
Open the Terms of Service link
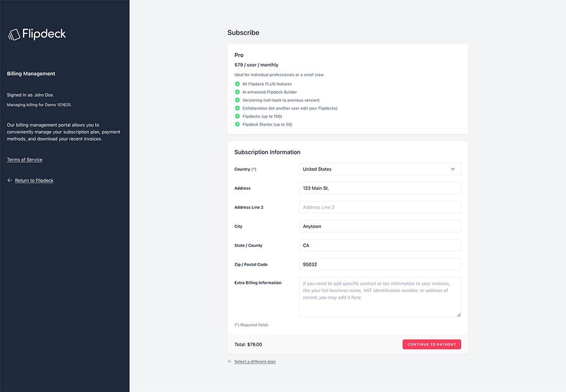click(x=24, y=159)
